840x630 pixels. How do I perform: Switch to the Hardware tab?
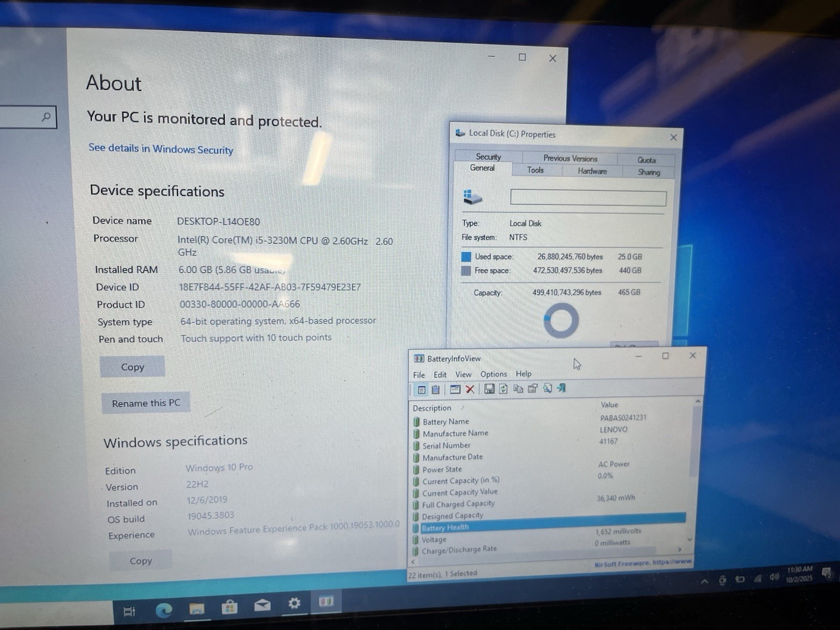click(x=592, y=171)
